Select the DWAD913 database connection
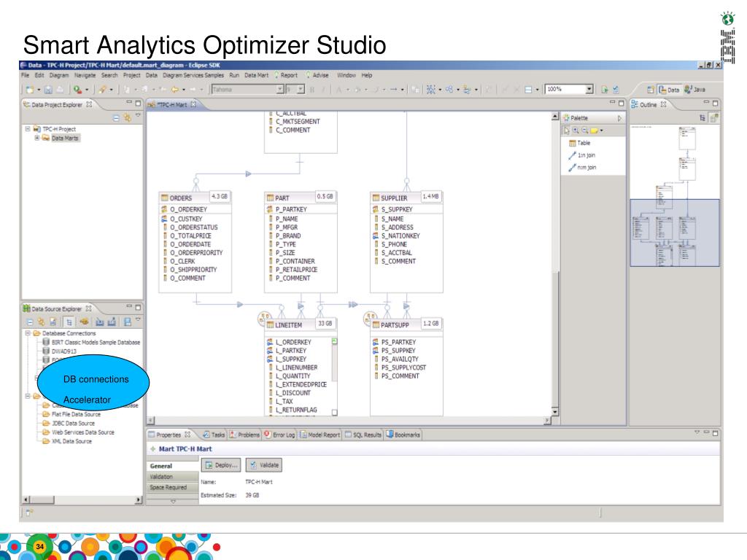This screenshot has width=747, height=560. [x=60, y=351]
